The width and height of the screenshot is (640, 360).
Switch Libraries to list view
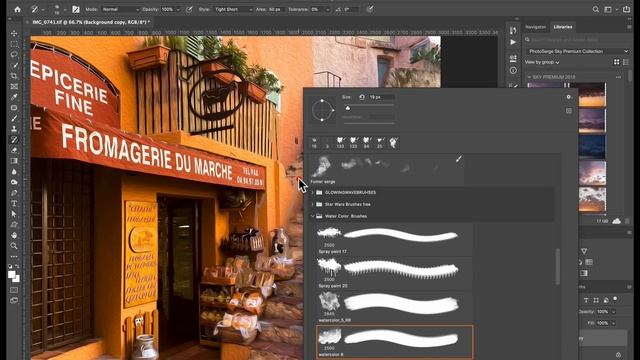626,62
